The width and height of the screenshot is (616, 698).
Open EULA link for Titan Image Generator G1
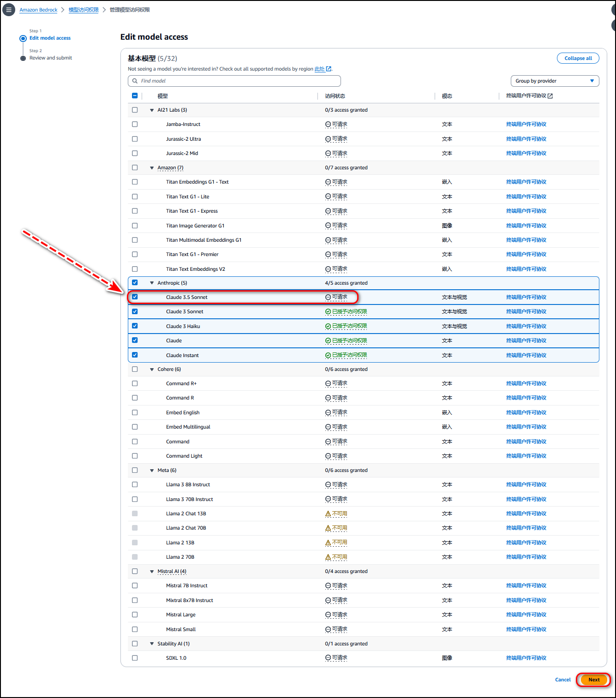[x=526, y=226]
